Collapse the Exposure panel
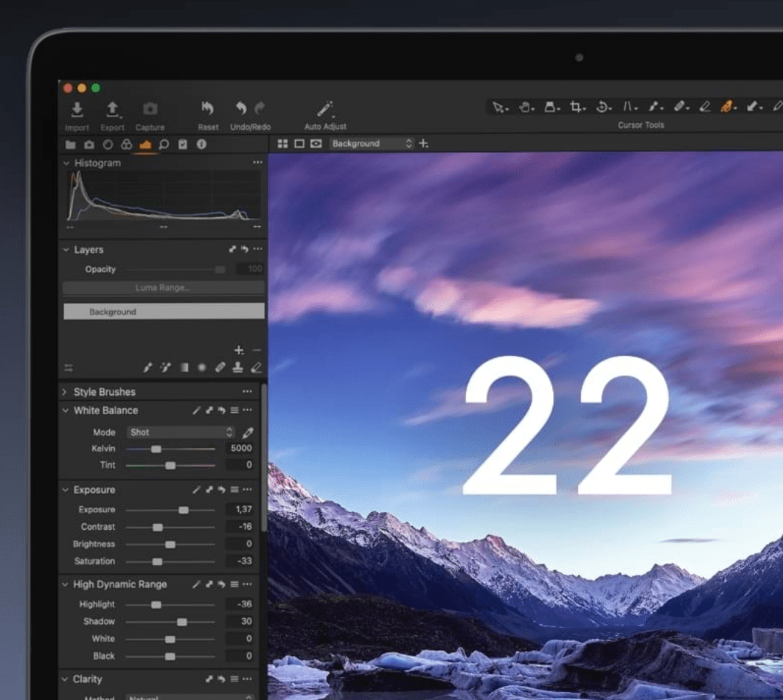The image size is (783, 700). coord(66,490)
